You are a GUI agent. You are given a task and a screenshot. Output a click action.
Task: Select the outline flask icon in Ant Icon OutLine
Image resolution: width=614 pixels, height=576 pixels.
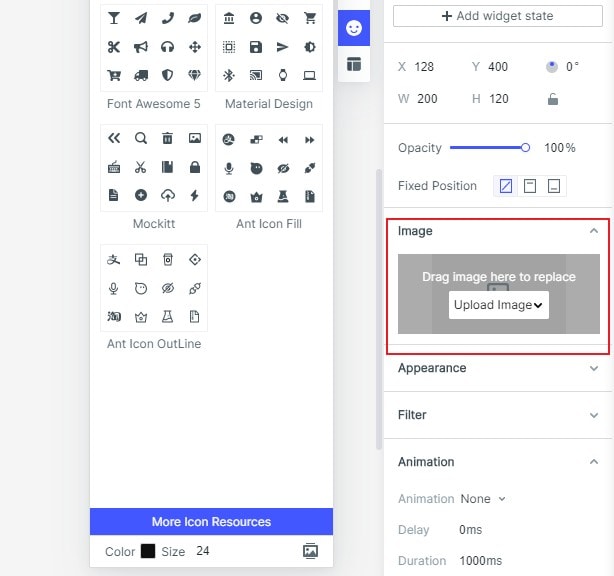pos(168,316)
